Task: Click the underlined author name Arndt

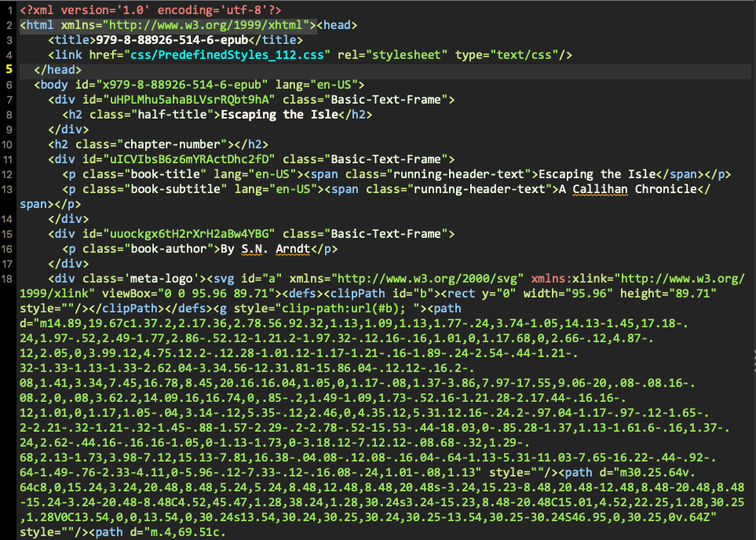Action: tap(293, 249)
